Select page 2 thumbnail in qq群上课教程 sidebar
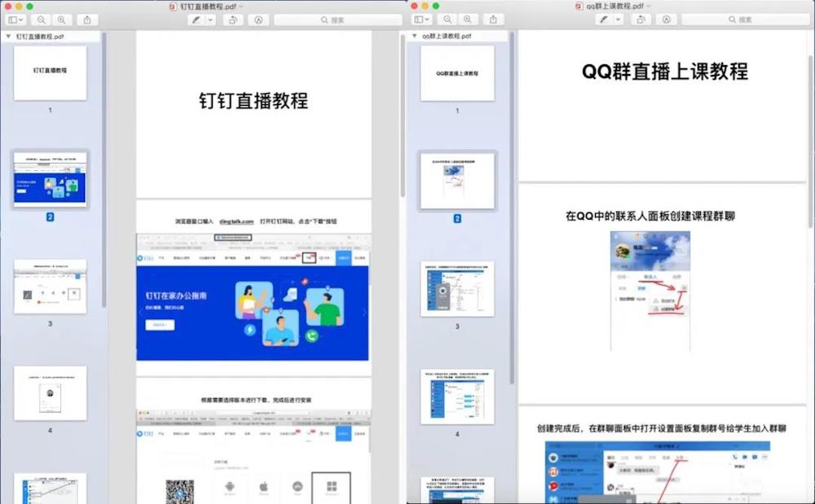This screenshot has height=504, width=815. [457, 181]
